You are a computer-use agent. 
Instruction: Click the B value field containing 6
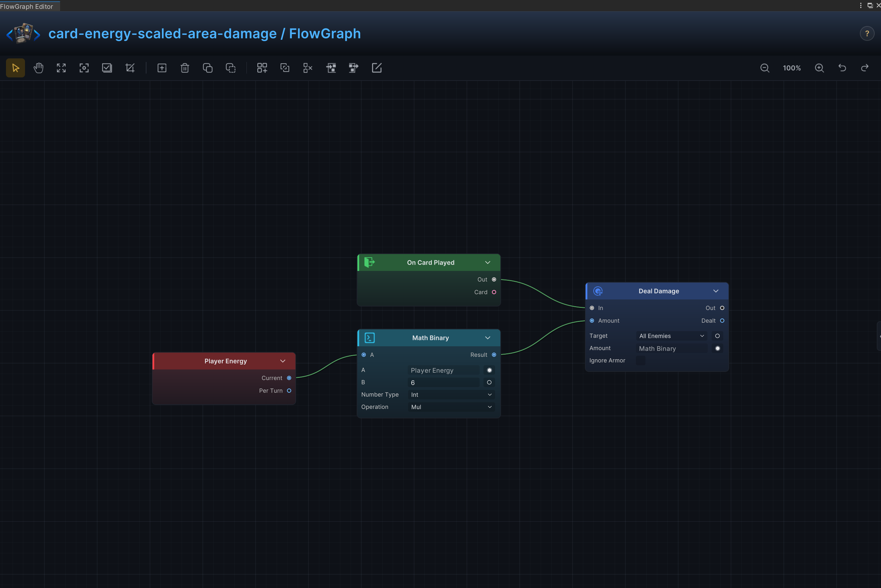[x=444, y=382]
